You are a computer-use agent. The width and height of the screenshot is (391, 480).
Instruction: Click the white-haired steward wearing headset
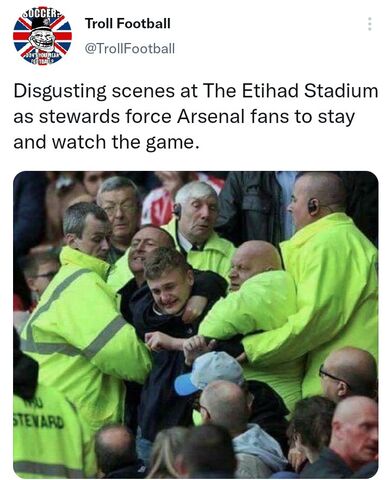point(196,212)
